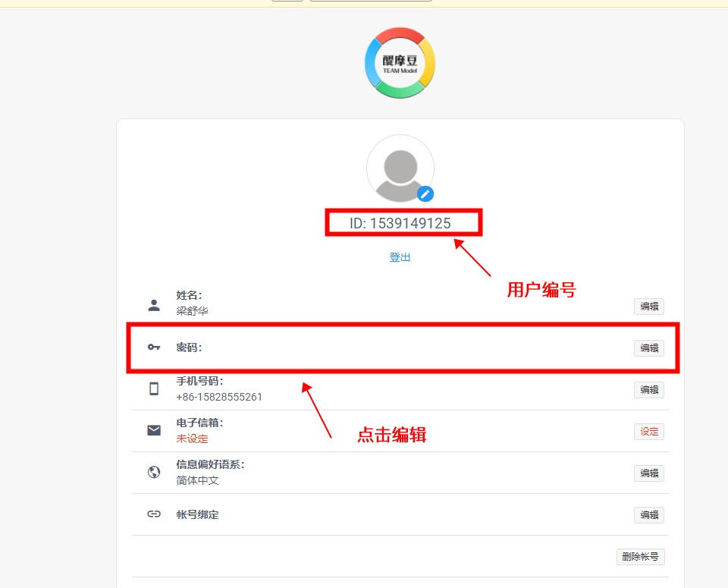728x588 pixels.
Task: Edit the 手机号码 phone number
Action: click(x=649, y=390)
